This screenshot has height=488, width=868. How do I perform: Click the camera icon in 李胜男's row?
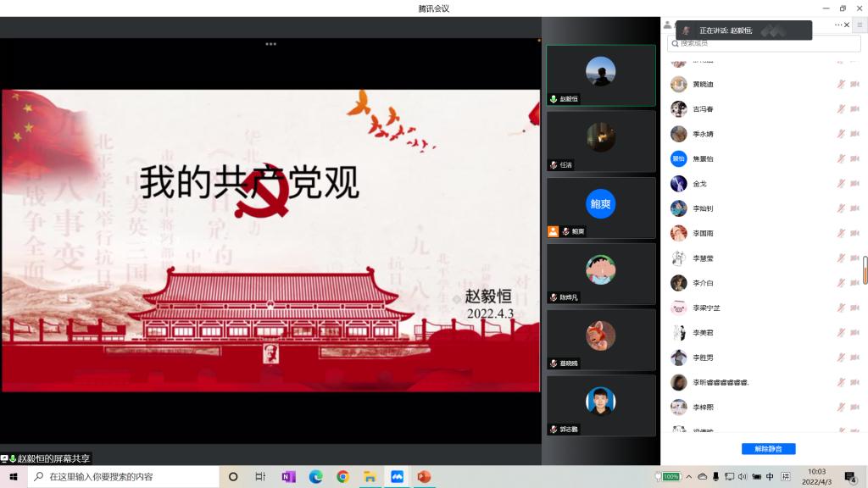pos(854,358)
